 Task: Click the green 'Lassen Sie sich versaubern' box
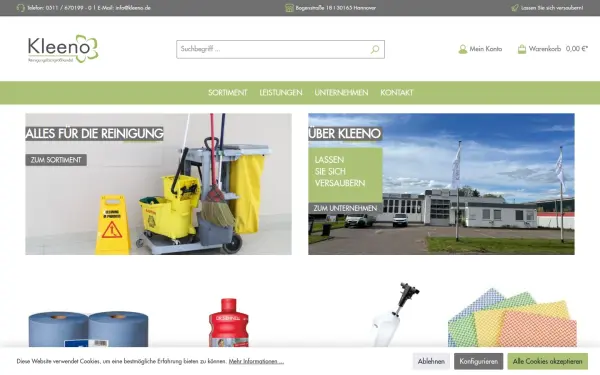pos(346,175)
